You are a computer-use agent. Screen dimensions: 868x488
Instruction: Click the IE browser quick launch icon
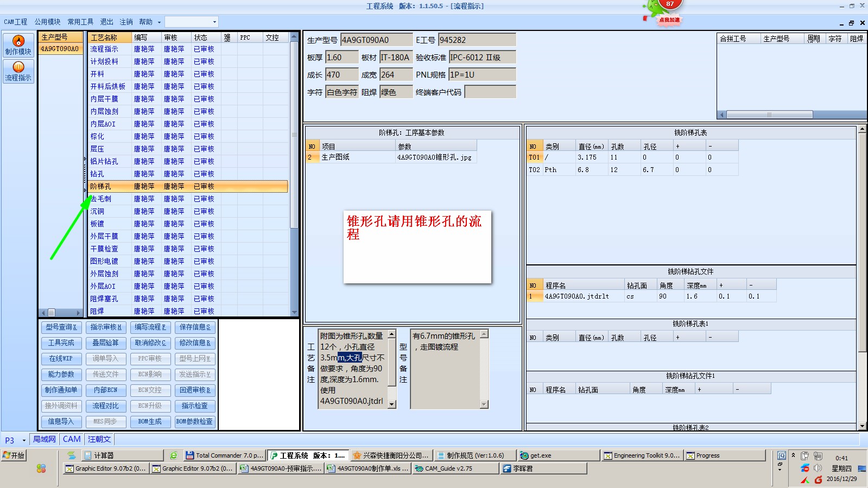pyautogui.click(x=173, y=455)
